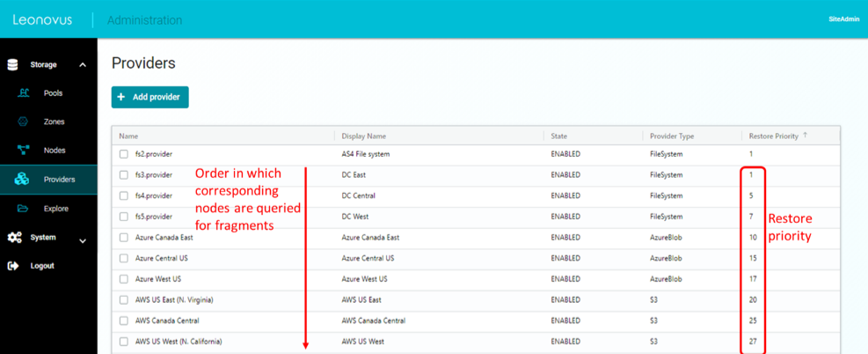Click the Restore Priority column header
This screenshot has width=868, height=354.
[773, 136]
